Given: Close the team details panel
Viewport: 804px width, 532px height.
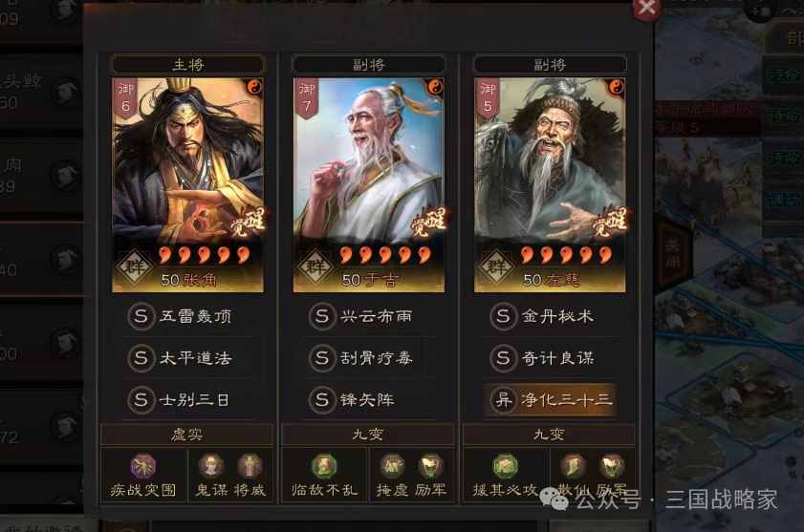Looking at the screenshot, I should (647, 9).
